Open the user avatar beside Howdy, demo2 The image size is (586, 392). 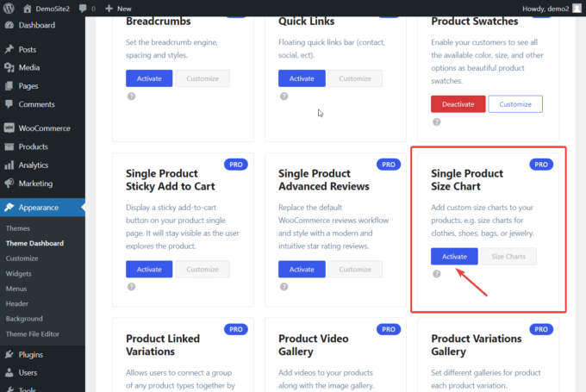click(x=577, y=9)
